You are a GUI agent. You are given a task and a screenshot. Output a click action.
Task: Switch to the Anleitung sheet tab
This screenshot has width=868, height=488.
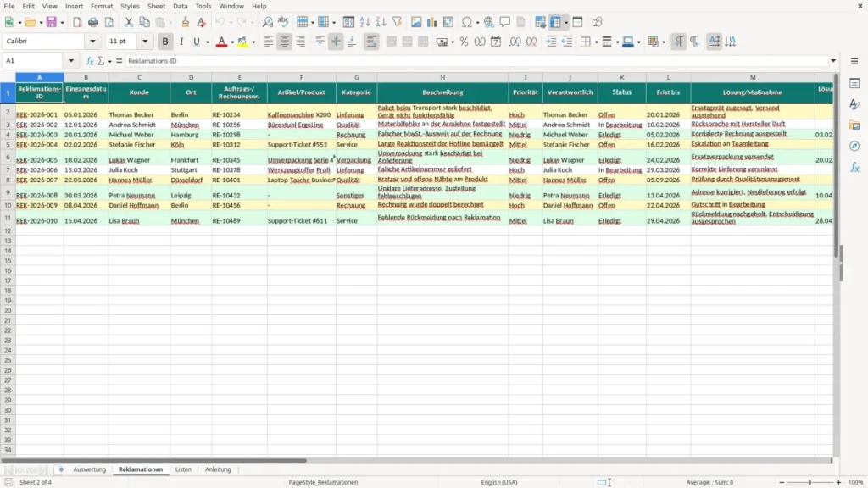(218, 469)
